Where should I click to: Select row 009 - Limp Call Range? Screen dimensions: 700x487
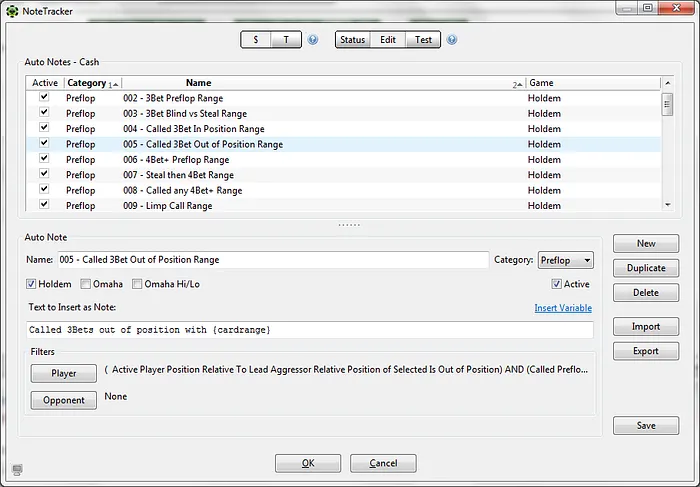[x=343, y=206]
